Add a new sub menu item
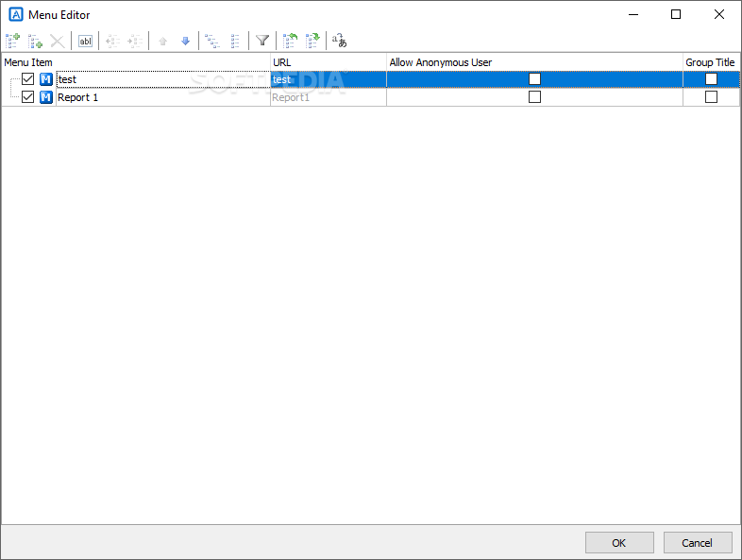Screen dimensions: 742x560 point(35,41)
